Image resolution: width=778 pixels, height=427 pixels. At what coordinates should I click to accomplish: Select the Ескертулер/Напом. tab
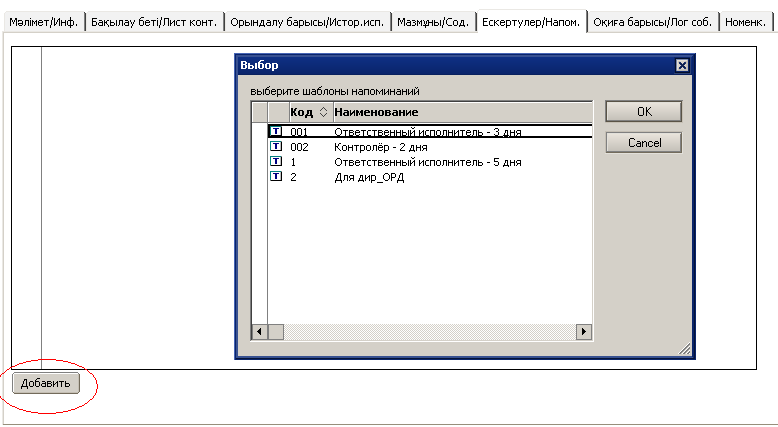pyautogui.click(x=531, y=22)
